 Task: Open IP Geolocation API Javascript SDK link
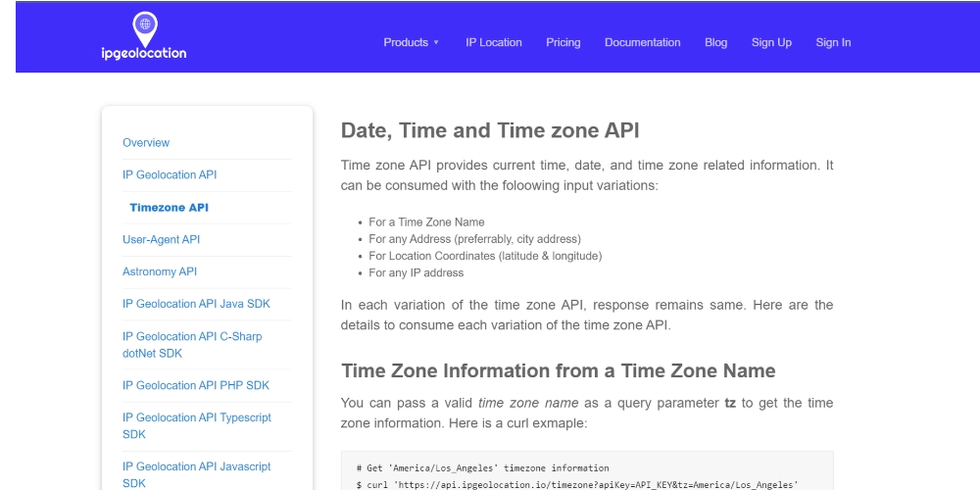tap(196, 474)
